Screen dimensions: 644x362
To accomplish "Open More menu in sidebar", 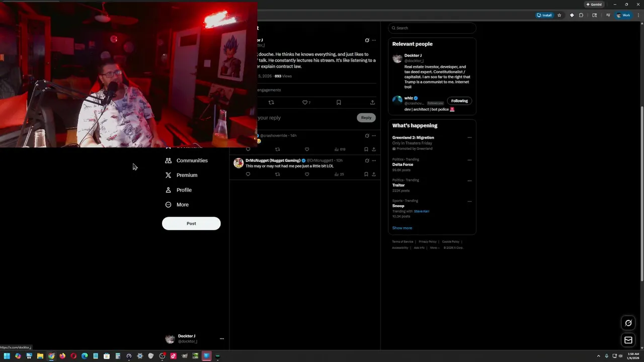I will (x=177, y=205).
